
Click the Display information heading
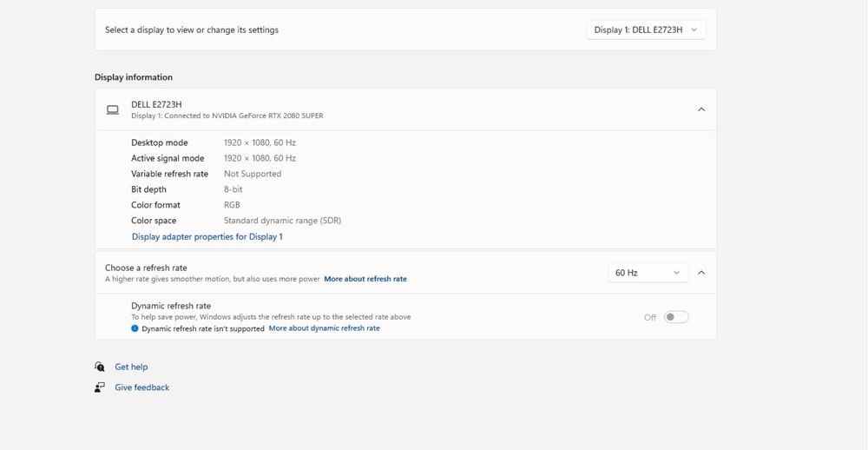tap(134, 77)
